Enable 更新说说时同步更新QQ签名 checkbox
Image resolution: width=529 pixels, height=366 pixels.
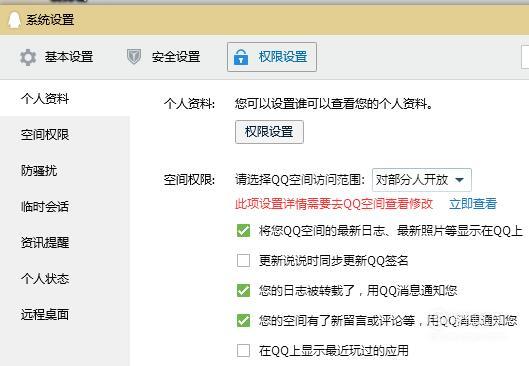243,260
